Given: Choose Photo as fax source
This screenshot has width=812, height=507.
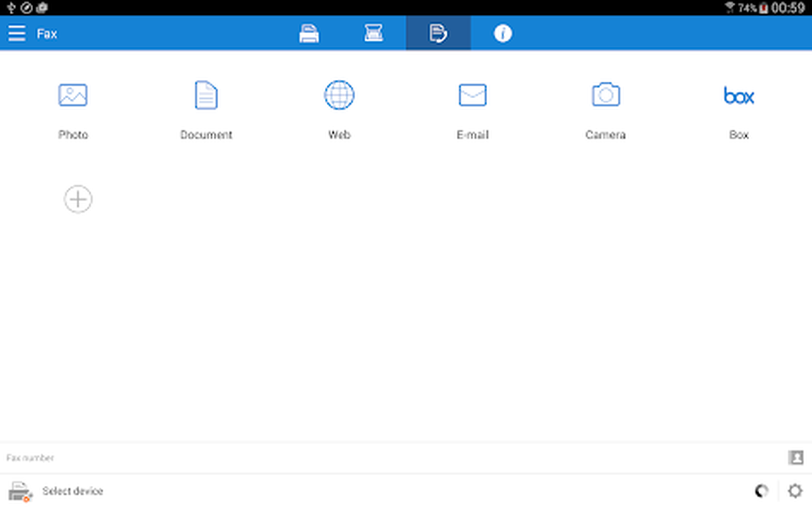Looking at the screenshot, I should 72,95.
